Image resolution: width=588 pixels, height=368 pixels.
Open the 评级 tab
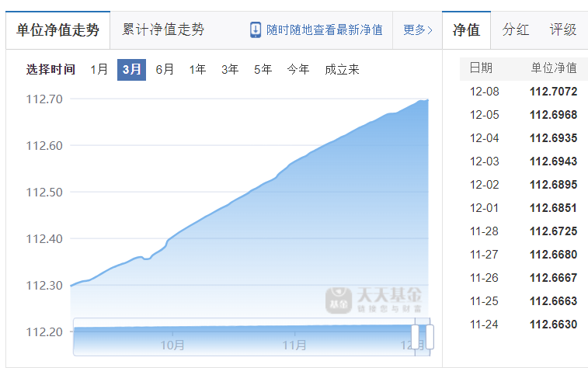point(563,30)
